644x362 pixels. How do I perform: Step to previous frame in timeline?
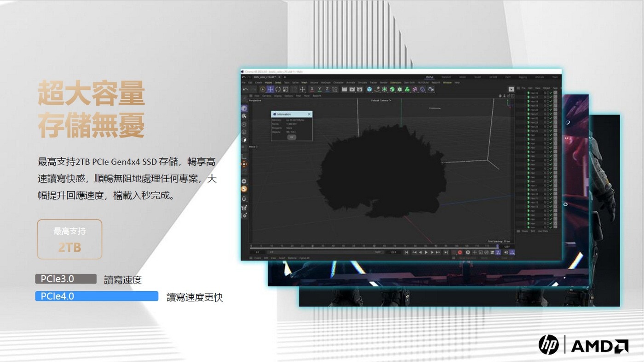pyautogui.click(x=420, y=252)
